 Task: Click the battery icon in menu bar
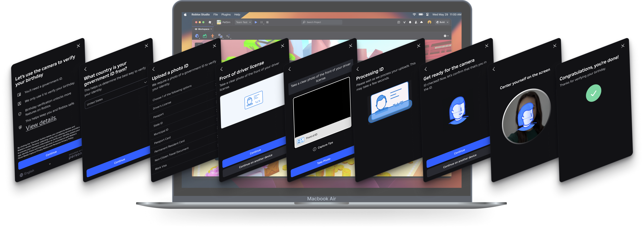(421, 15)
